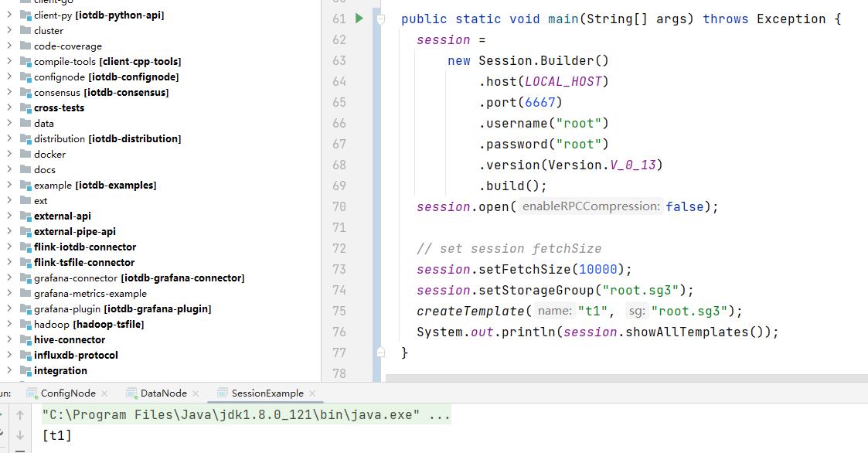Click the up arrow in Run console

click(20, 415)
